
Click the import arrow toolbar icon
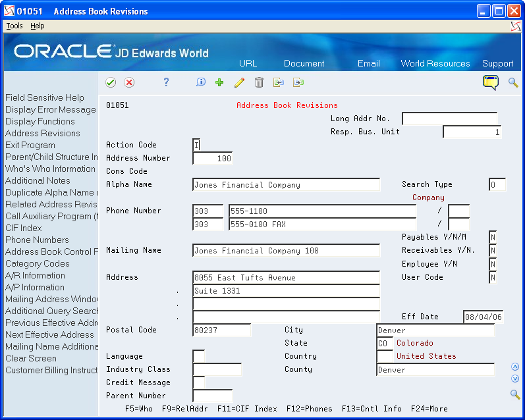[278, 82]
